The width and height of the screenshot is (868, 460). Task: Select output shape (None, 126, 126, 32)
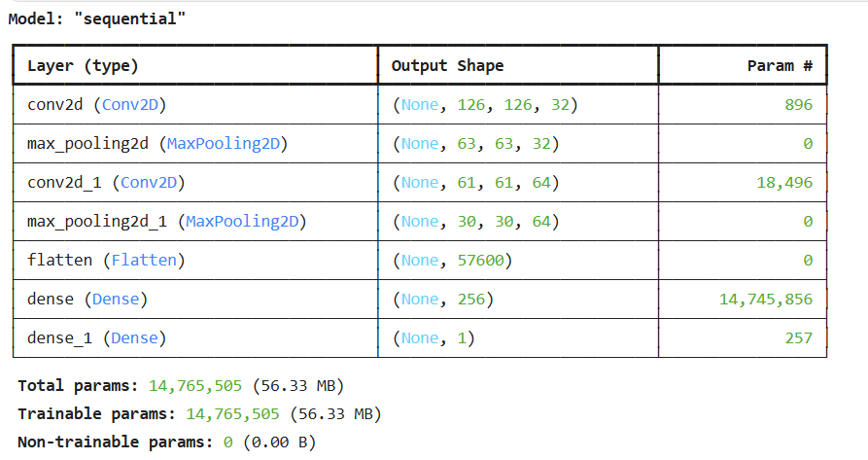coord(485,105)
